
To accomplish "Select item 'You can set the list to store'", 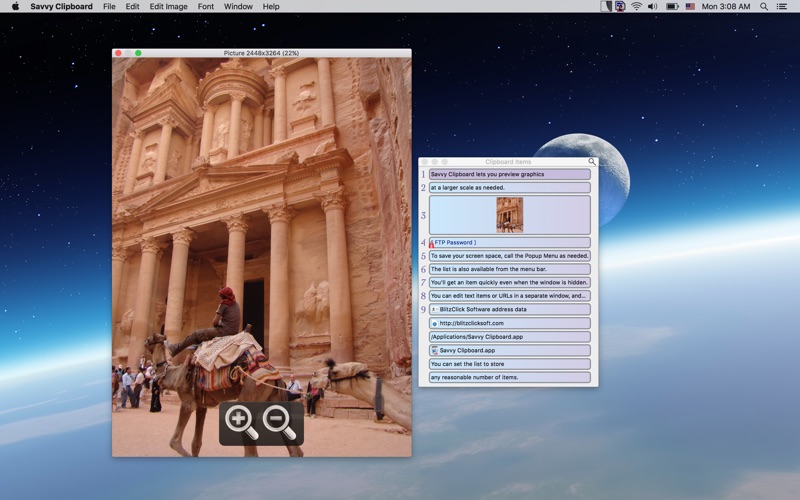I will point(510,364).
